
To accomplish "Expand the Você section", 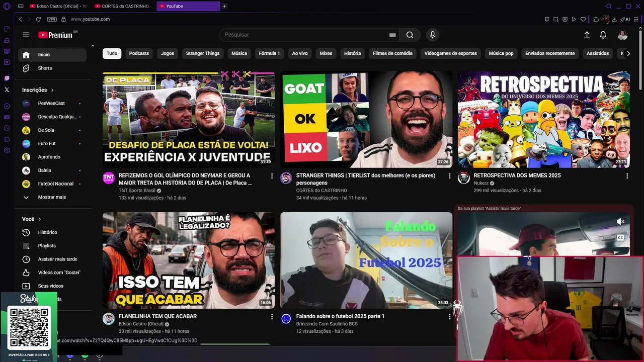I will click(x=31, y=219).
